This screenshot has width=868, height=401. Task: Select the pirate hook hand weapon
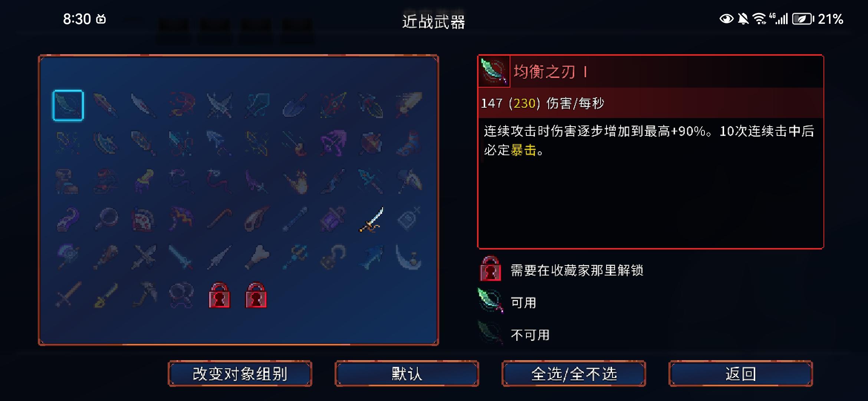[333, 257]
